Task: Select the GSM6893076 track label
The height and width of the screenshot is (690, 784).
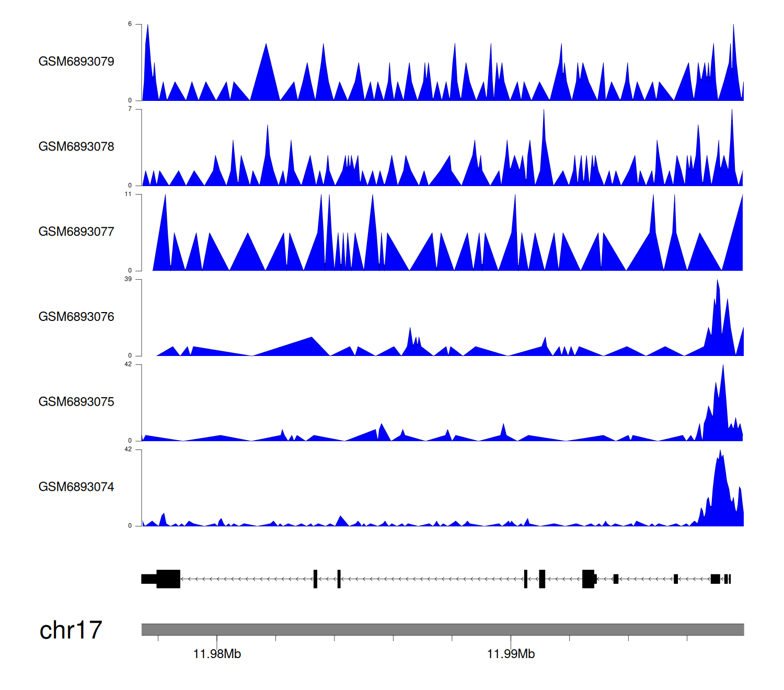Action: [76, 317]
